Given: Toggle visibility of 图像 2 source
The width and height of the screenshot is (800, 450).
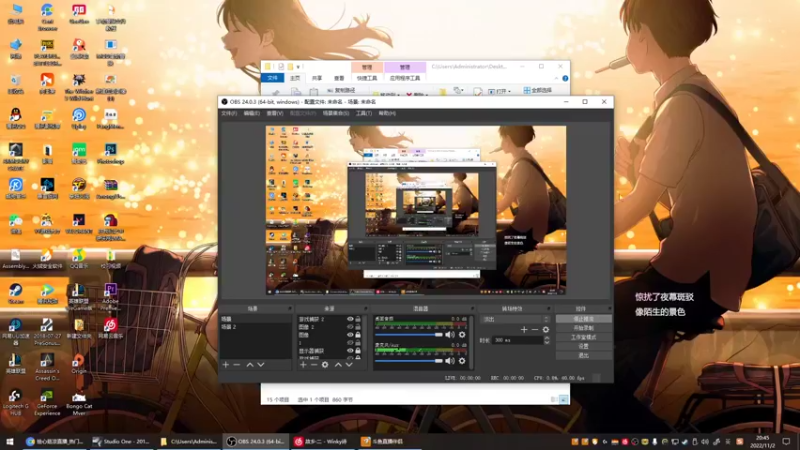Looking at the screenshot, I should click(350, 327).
